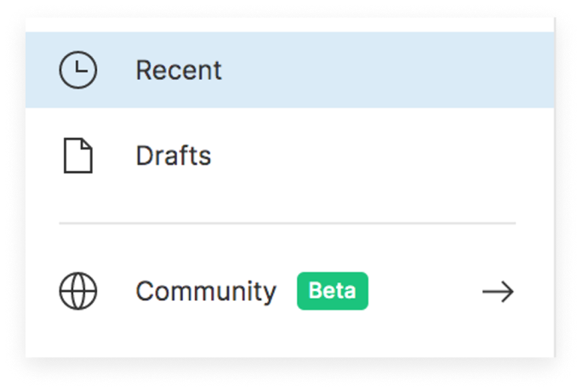The image size is (582, 392).
Task: Follow the arrow link to Community
Action: coord(498,292)
